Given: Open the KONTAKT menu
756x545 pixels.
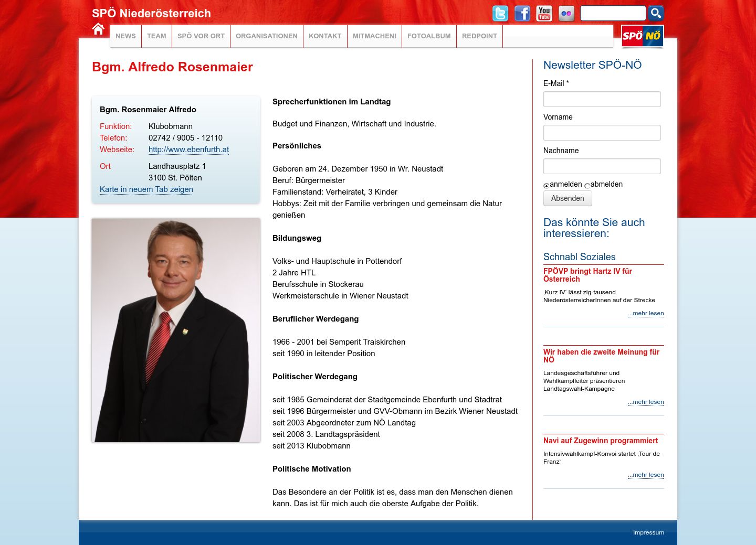Looking at the screenshot, I should tap(325, 36).
